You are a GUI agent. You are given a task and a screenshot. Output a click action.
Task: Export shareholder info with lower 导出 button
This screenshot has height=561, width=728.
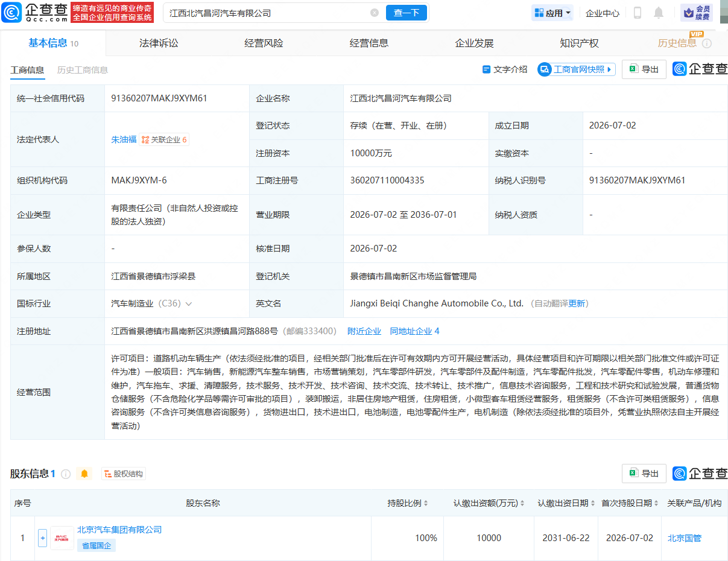click(644, 474)
